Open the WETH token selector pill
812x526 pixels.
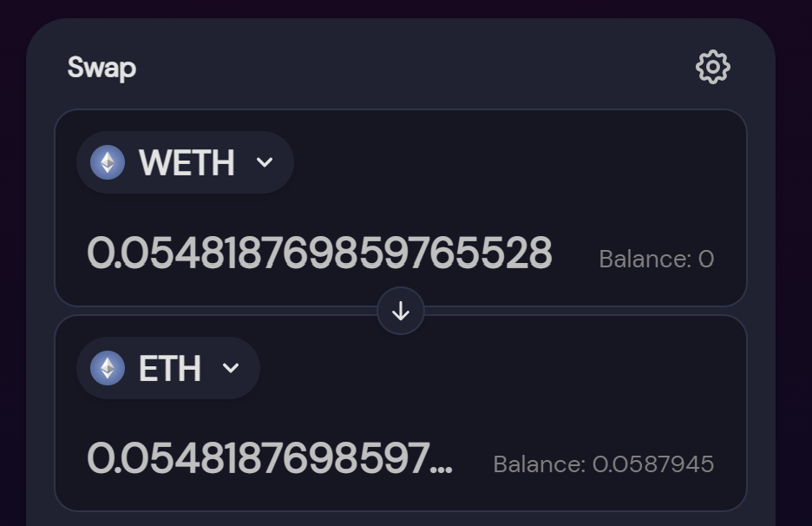click(x=185, y=162)
